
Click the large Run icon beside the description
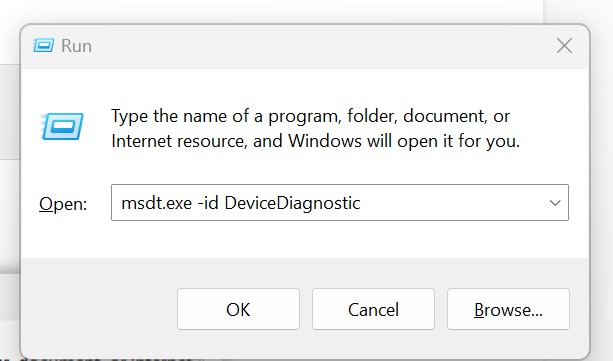tap(62, 126)
